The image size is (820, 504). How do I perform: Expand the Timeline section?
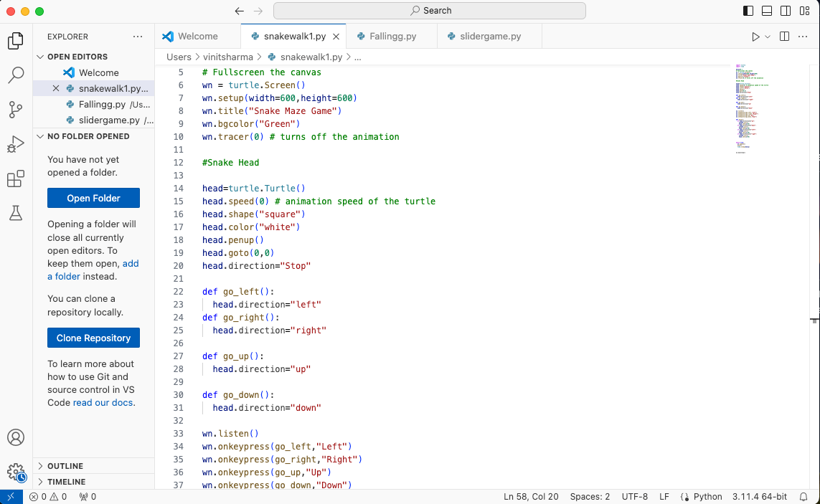pos(66,482)
